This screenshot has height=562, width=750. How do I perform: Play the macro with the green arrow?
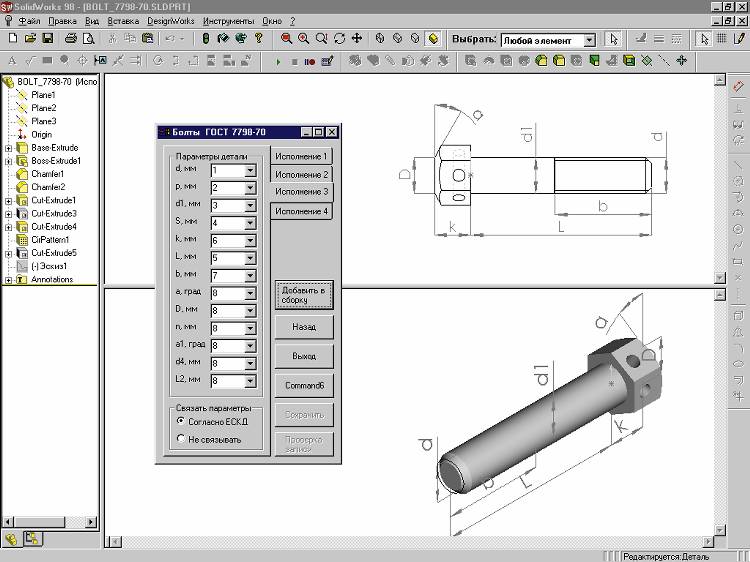click(x=278, y=62)
